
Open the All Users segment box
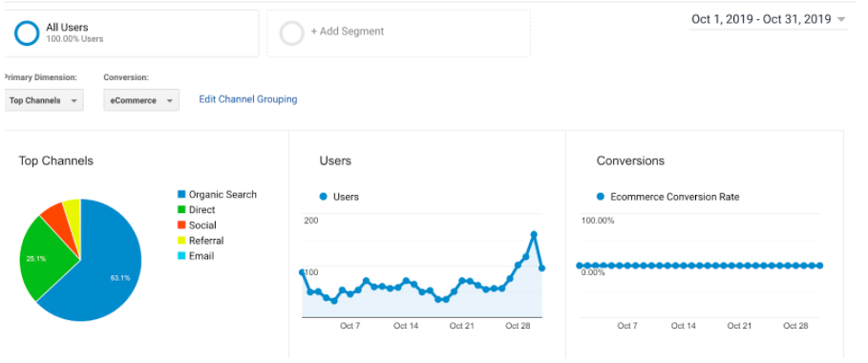pyautogui.click(x=131, y=33)
